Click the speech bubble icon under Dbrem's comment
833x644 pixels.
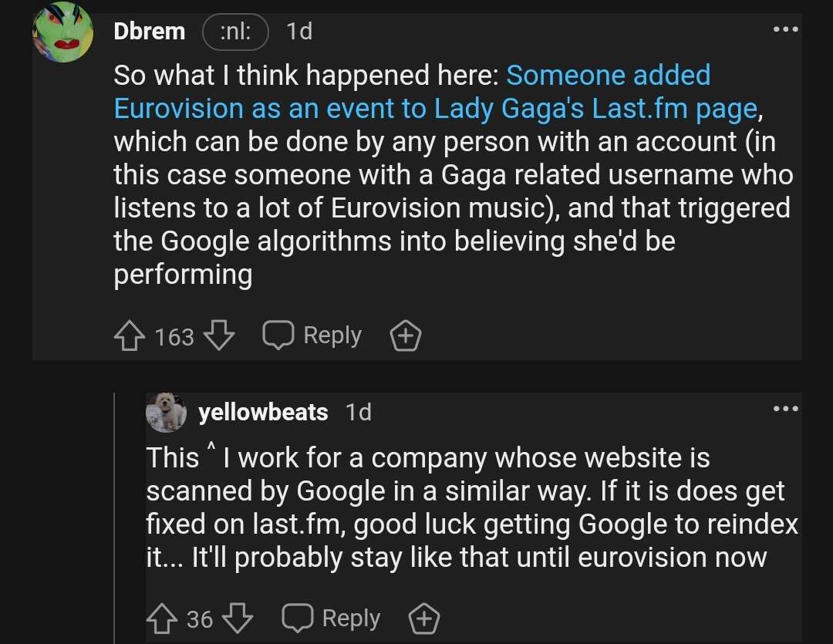(x=278, y=335)
